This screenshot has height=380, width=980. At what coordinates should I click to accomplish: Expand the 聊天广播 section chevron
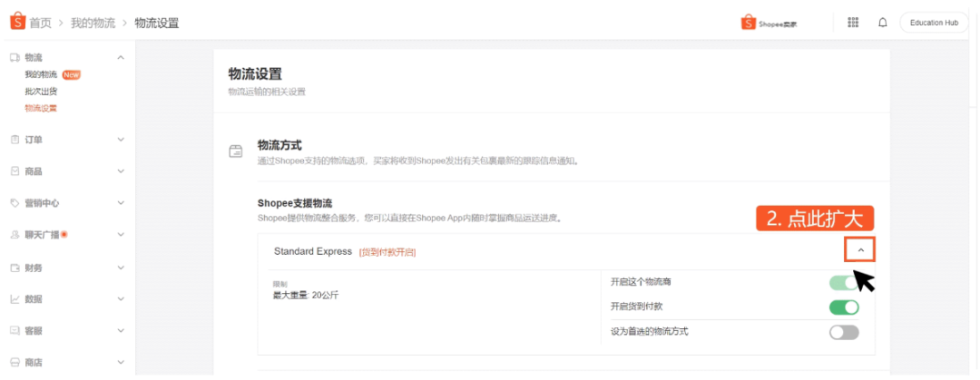(x=122, y=235)
